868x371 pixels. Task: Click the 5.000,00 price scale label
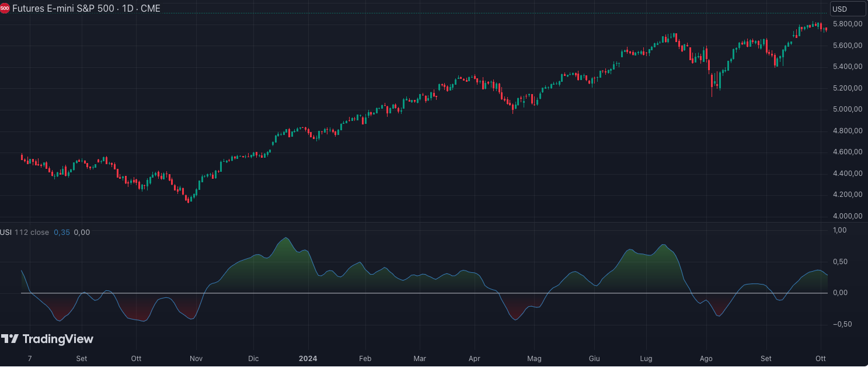[848, 109]
